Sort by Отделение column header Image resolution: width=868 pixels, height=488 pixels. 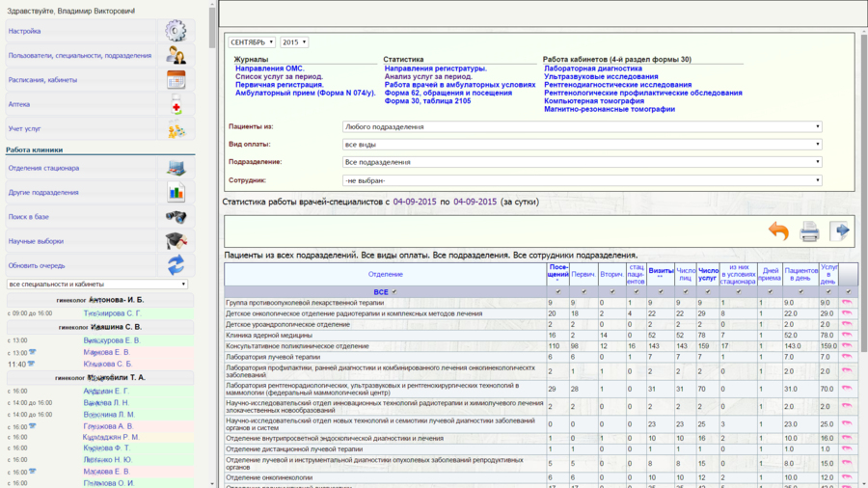pyautogui.click(x=385, y=275)
